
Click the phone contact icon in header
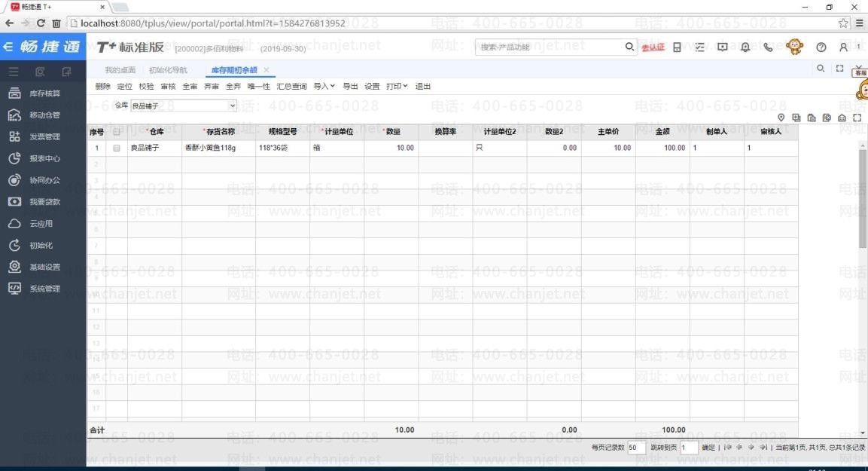[768, 47]
